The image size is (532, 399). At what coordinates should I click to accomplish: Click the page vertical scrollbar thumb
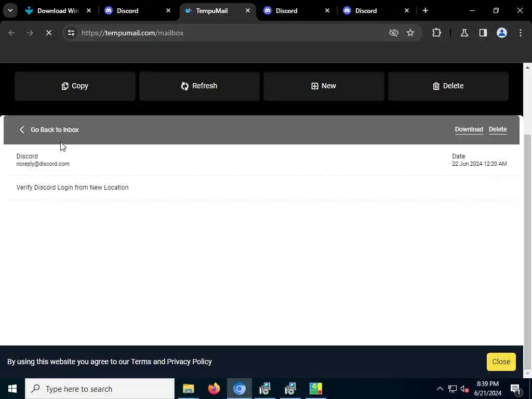pos(528,251)
